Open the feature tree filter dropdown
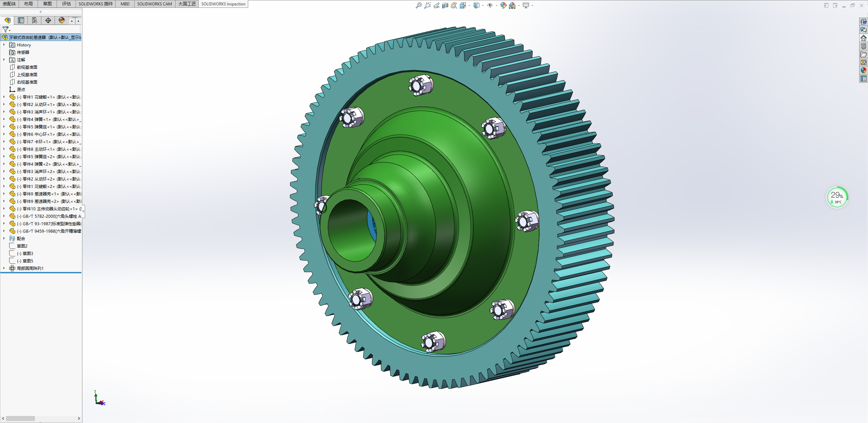This screenshot has height=423, width=868. (x=6, y=30)
